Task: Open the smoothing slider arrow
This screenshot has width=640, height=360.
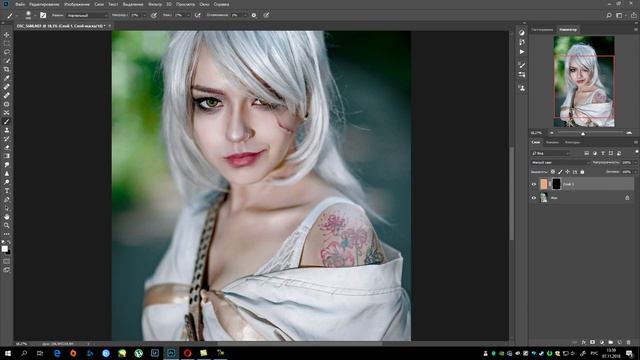Action: coord(245,15)
